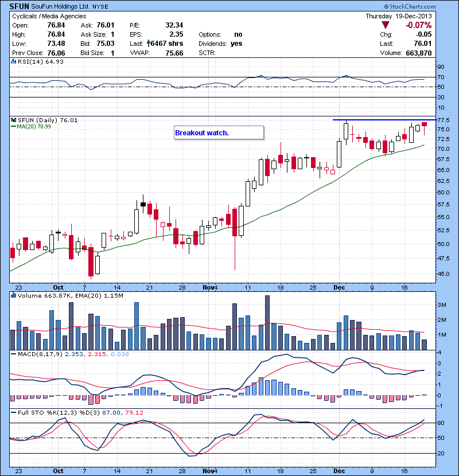Image resolution: width=459 pixels, height=476 pixels.
Task: Click the SFUN ticker symbol in header
Action: (x=19, y=6)
